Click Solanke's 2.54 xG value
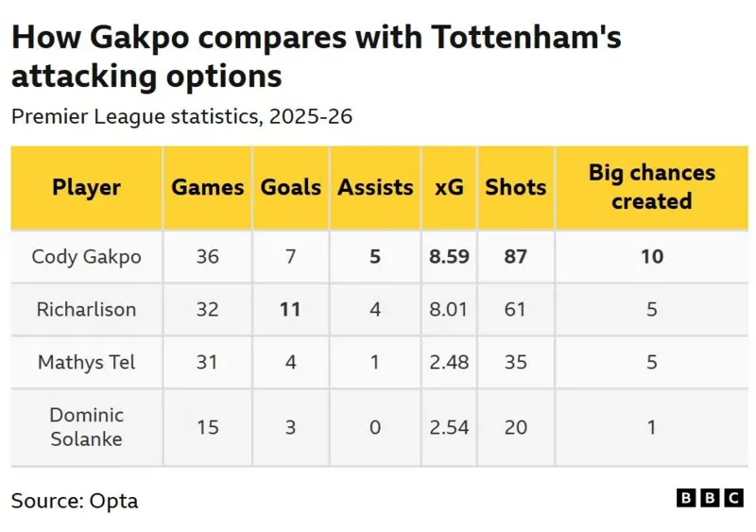 pos(449,427)
